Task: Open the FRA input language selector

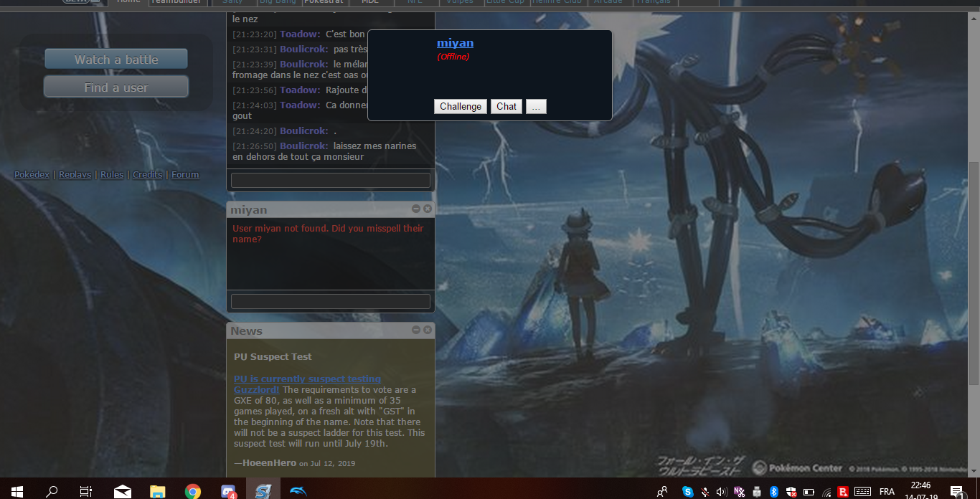Action: [887, 492]
